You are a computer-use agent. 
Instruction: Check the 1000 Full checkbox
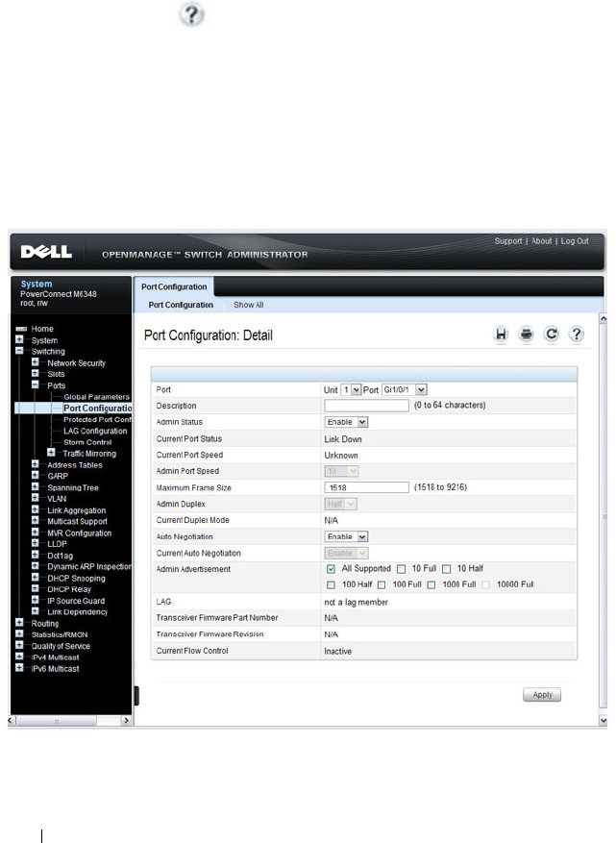coord(431,585)
